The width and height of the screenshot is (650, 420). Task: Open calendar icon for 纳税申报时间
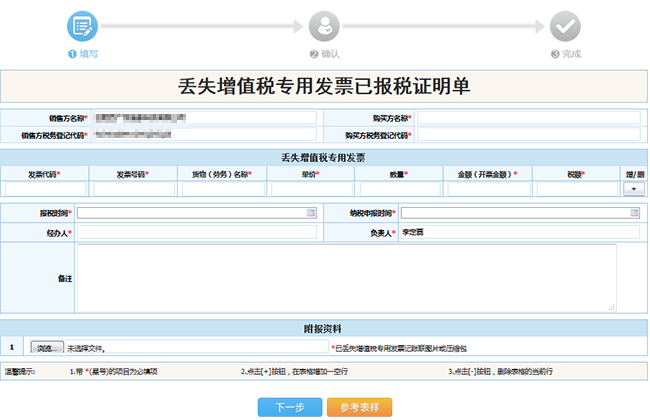(x=634, y=213)
